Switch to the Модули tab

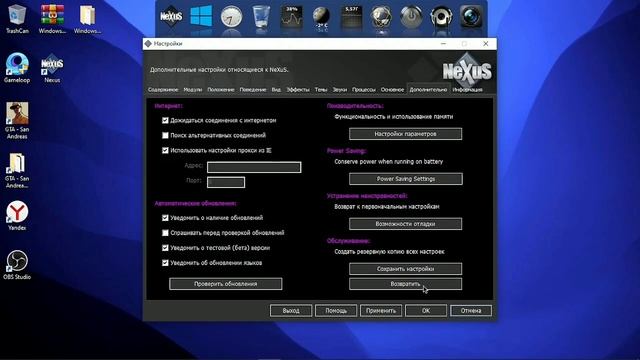(x=193, y=89)
